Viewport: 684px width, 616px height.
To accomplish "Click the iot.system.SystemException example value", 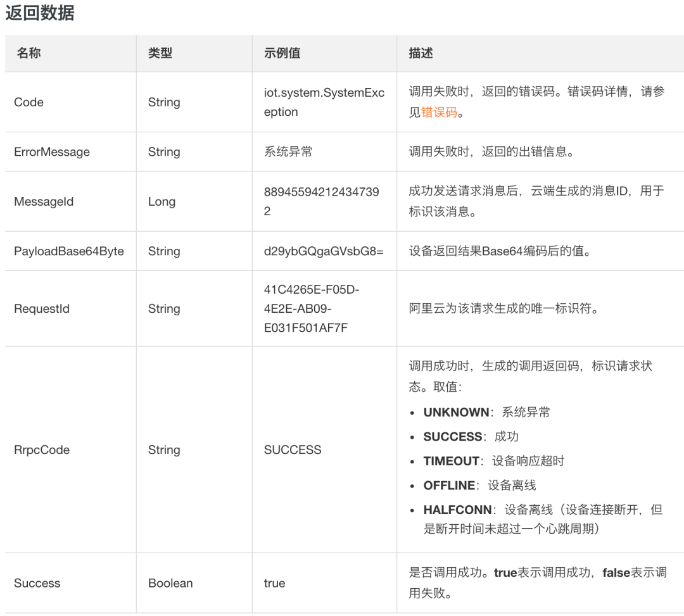I will pyautogui.click(x=324, y=102).
